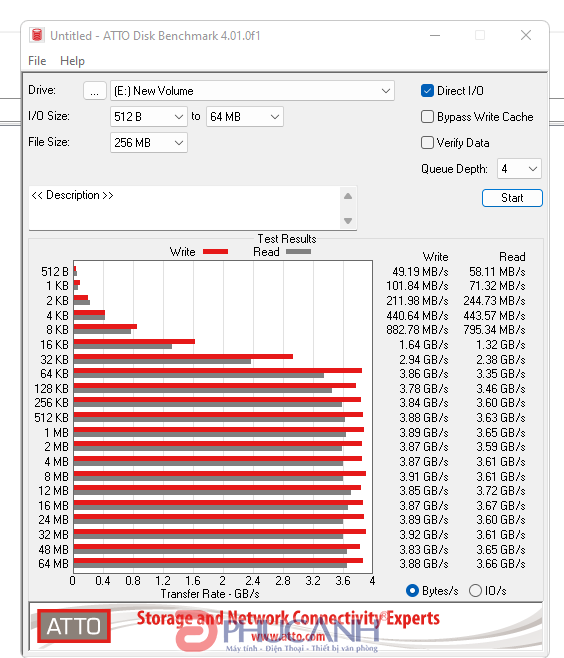Click the 101.84 MB/s write value
The image size is (564, 658).
coord(417,286)
